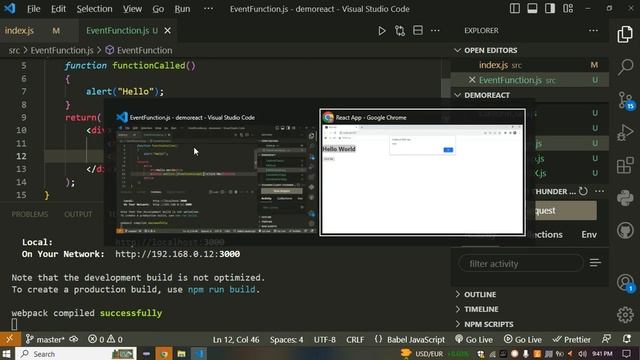
Task: Refresh the Thunder Client panel
Action: (583, 191)
